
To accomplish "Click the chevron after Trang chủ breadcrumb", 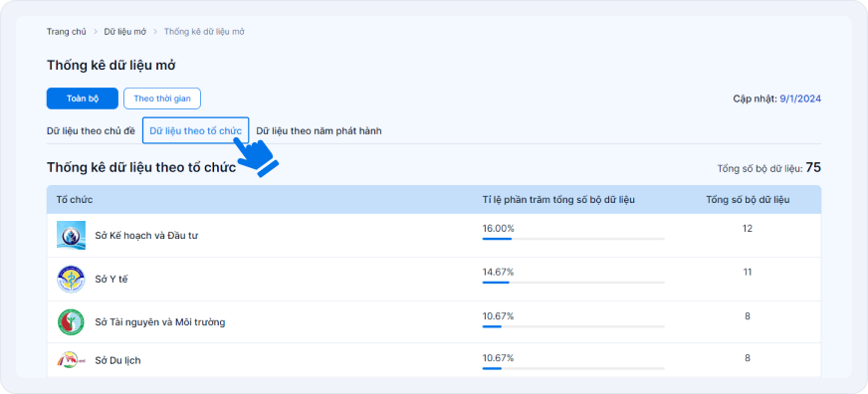I will coord(96,32).
